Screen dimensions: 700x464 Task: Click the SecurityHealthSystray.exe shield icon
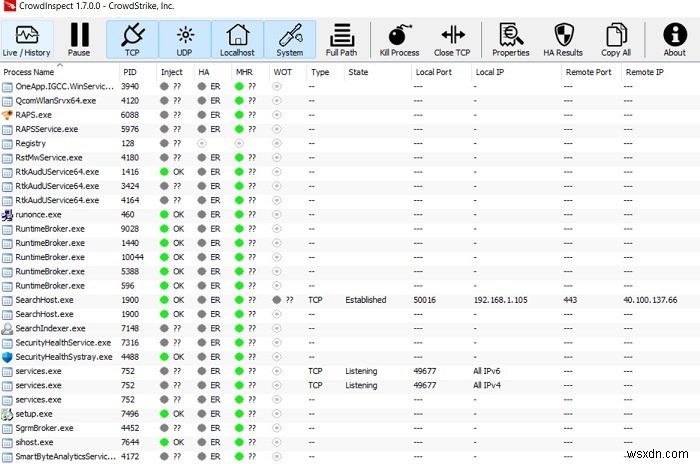(x=7, y=357)
